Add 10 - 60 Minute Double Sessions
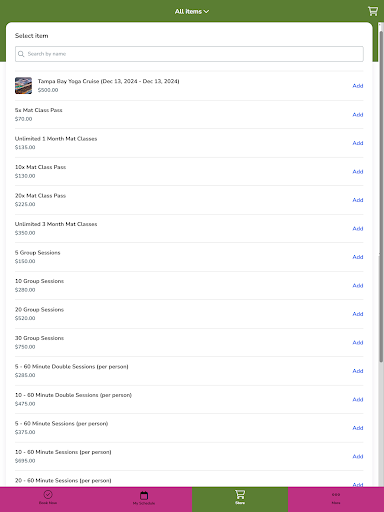384x512 pixels. [358, 399]
